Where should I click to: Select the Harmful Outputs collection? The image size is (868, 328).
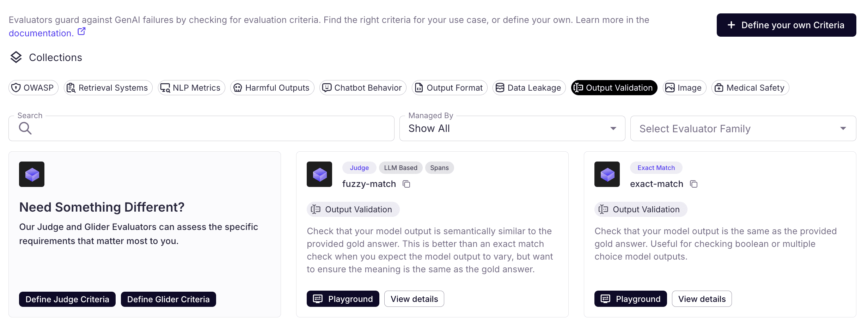(272, 88)
